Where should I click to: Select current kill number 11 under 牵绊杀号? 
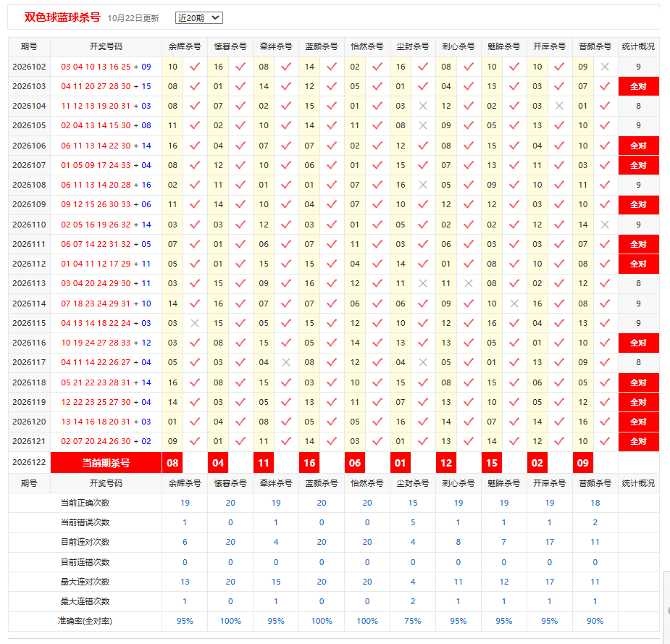264,463
